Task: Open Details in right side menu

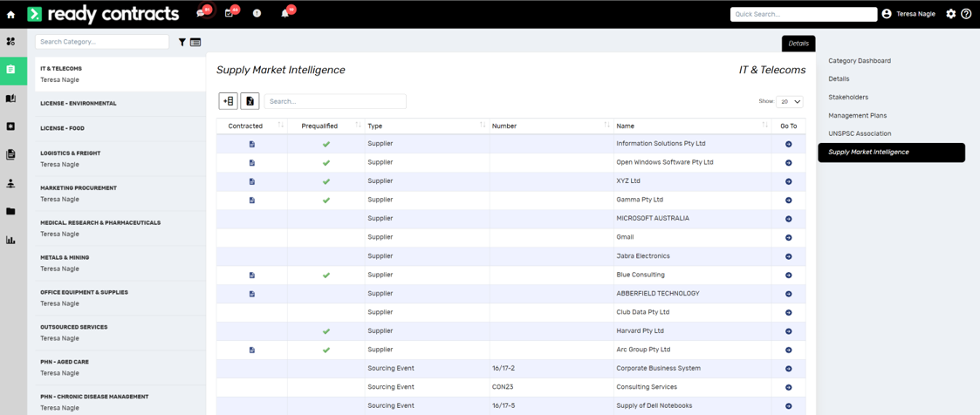Action: tap(839, 78)
